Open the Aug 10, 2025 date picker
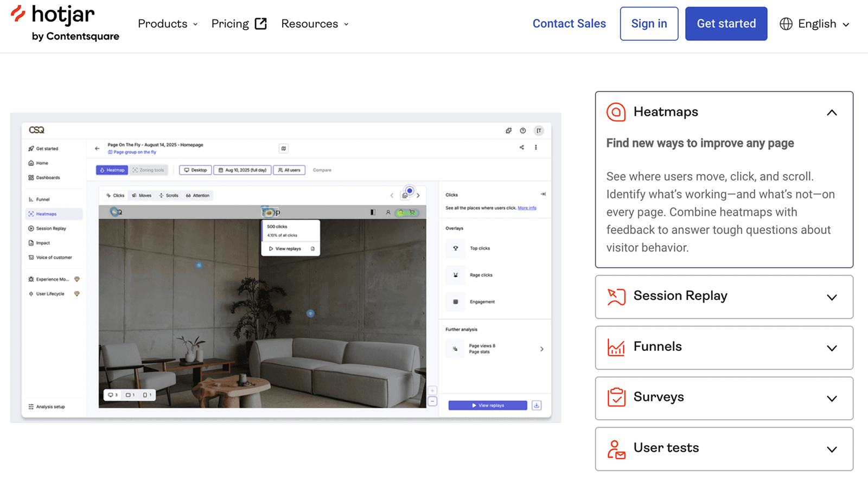The width and height of the screenshot is (868, 488). [242, 170]
